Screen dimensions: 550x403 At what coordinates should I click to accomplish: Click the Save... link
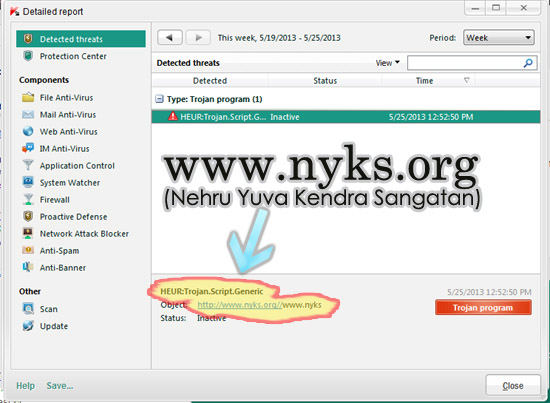click(x=60, y=386)
